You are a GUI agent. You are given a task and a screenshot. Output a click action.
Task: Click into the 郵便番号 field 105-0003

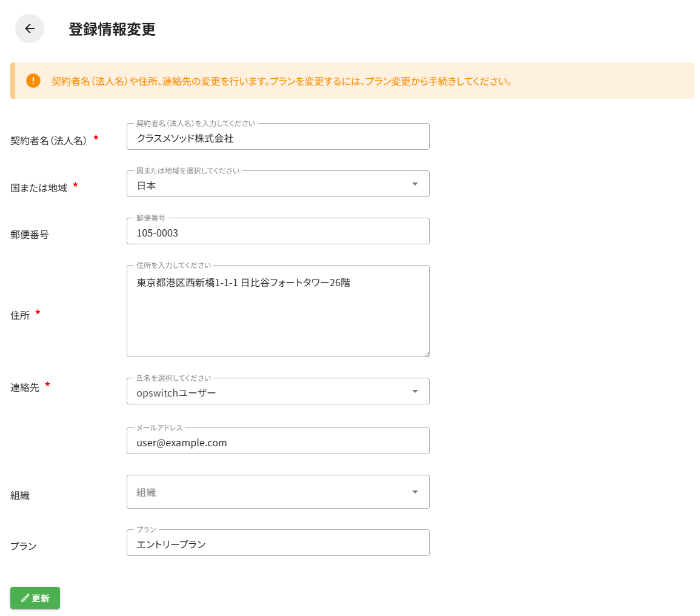click(278, 233)
